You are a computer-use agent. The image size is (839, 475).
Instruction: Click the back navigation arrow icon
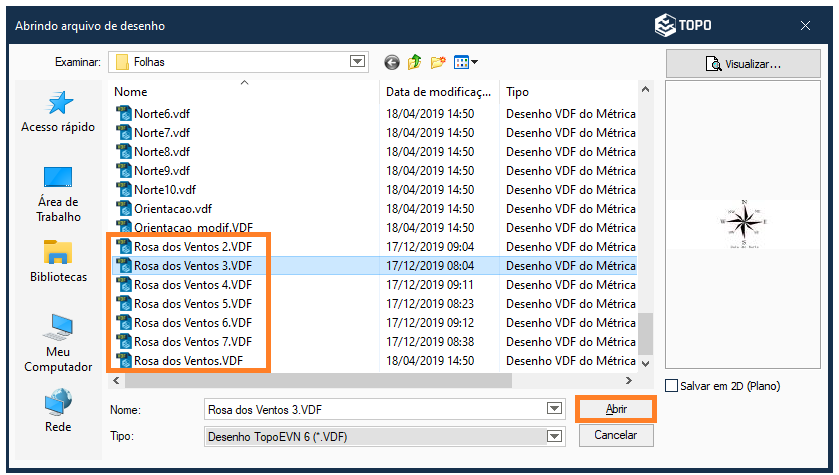pyautogui.click(x=391, y=62)
